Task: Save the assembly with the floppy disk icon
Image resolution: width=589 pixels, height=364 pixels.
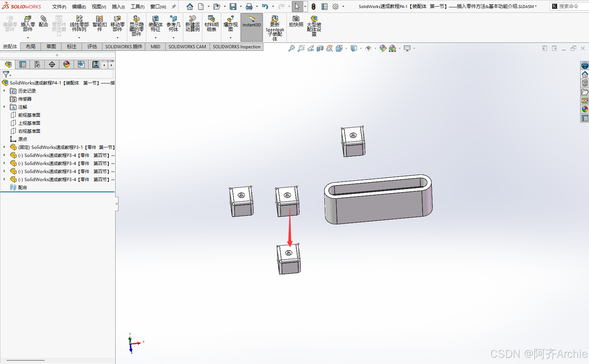Action: (233, 7)
